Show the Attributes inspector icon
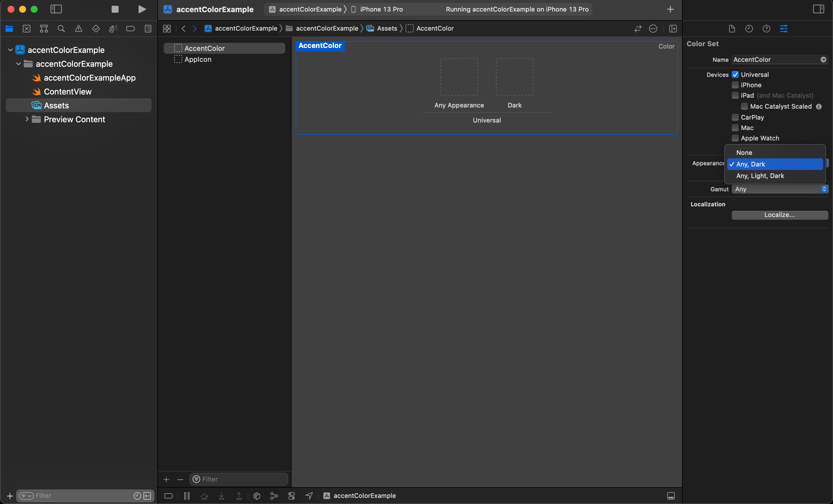 click(x=784, y=29)
